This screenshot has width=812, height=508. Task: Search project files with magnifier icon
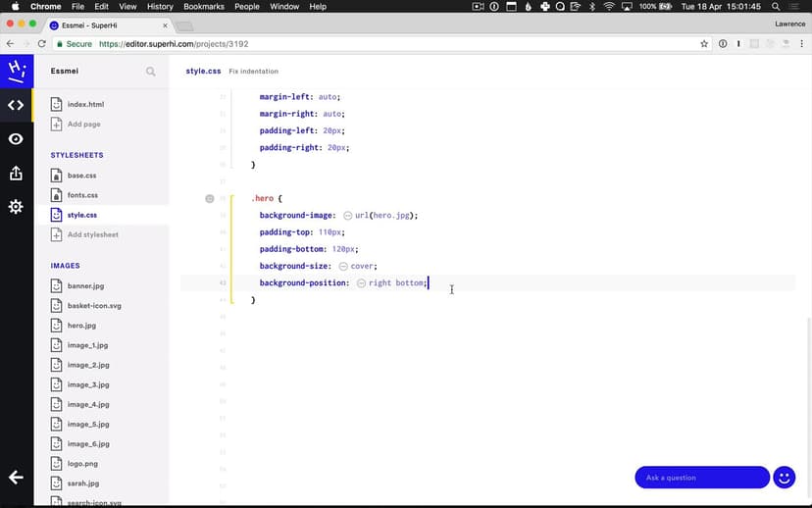[151, 72]
